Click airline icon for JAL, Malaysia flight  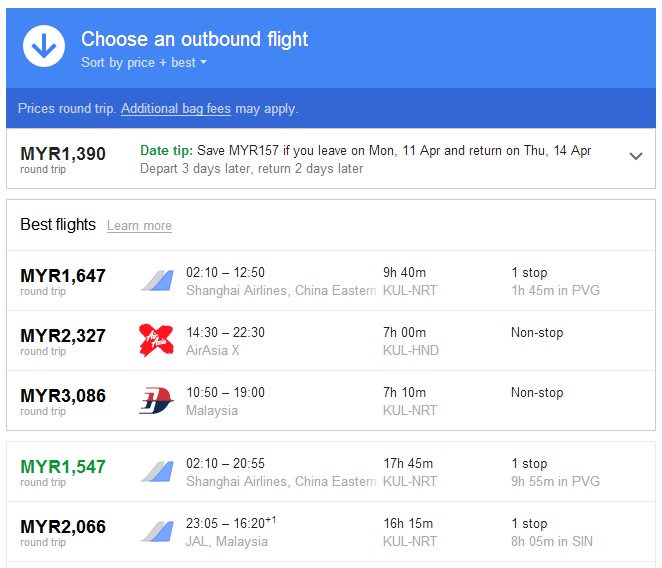tap(157, 532)
